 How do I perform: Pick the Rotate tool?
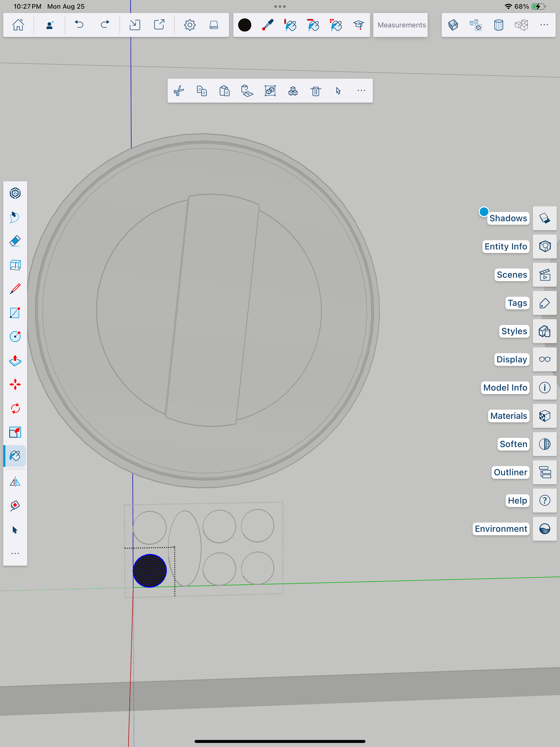click(15, 408)
